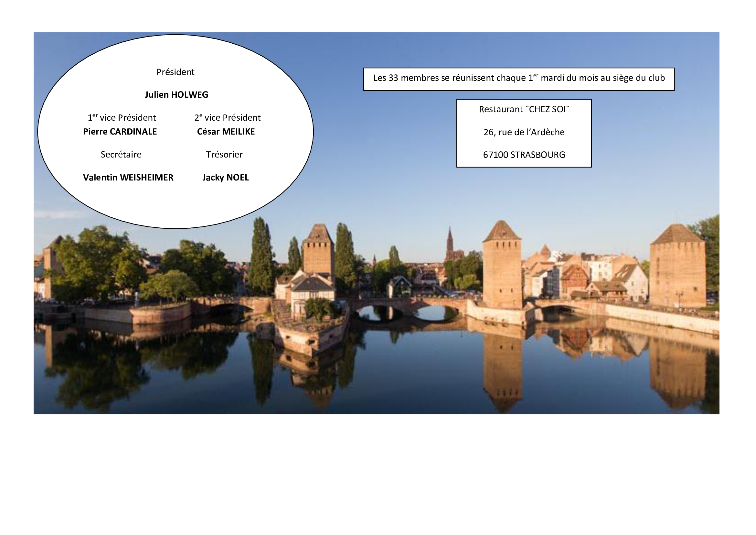Click the 'Trésorier' label
Image resolution: width=756 pixels, height=535 pixels.
tap(224, 155)
